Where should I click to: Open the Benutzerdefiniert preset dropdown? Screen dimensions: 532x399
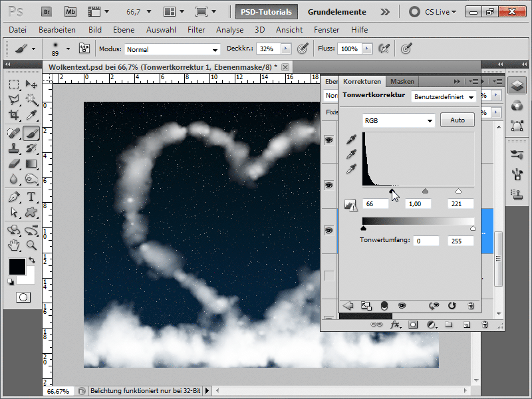[x=444, y=97]
